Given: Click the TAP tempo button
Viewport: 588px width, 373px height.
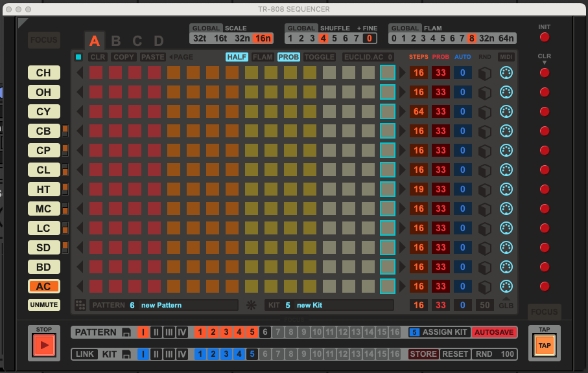Looking at the screenshot, I should click(545, 346).
